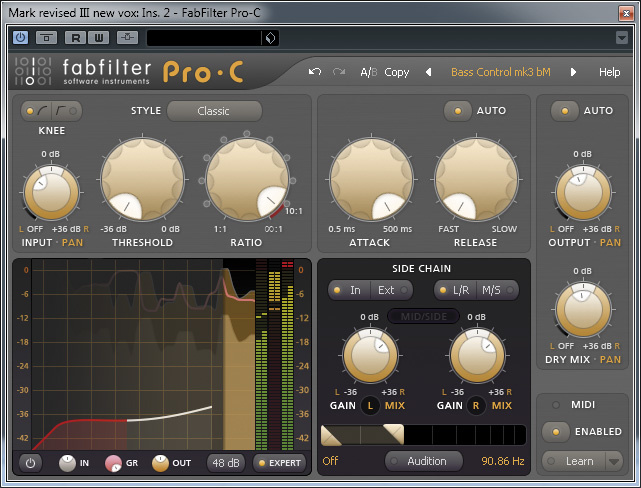Click the side-chain routing icon in host toolbar

click(128, 38)
